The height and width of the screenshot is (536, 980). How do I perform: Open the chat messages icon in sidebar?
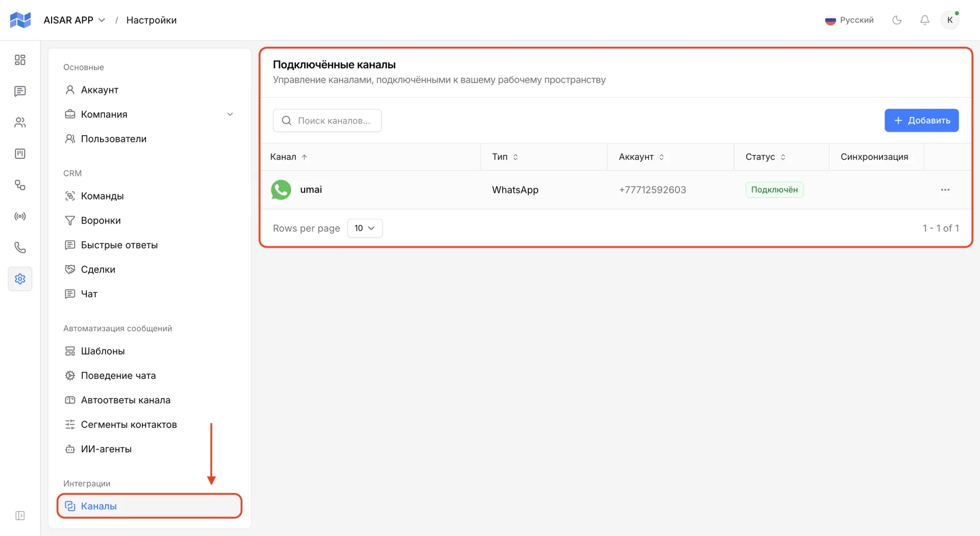(x=20, y=91)
